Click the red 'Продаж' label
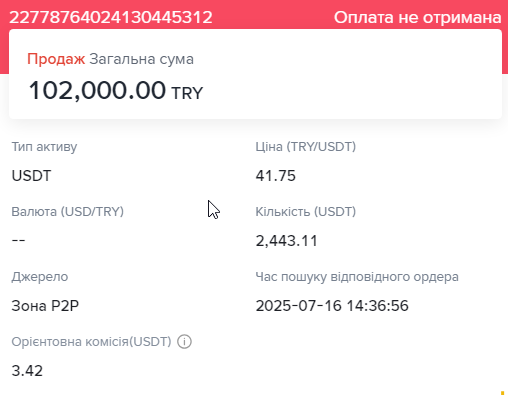The image size is (508, 395). pyautogui.click(x=56, y=59)
